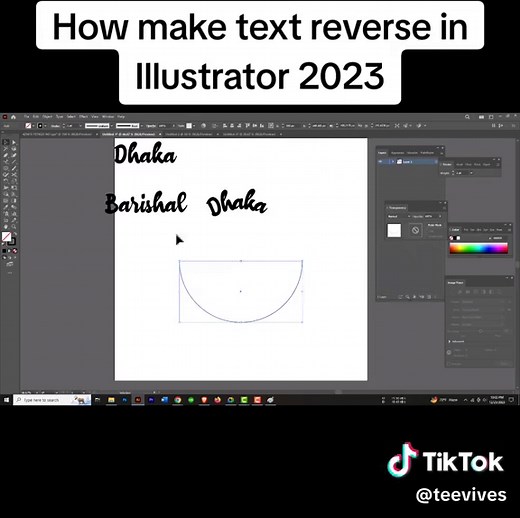Open the Stroke panel options menu

498,164
